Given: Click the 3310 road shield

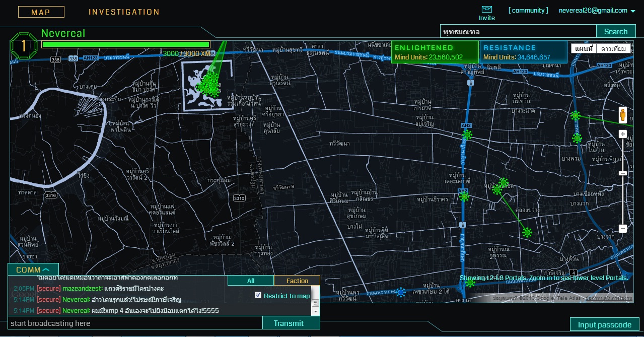Looking at the screenshot, I should click(x=239, y=198).
